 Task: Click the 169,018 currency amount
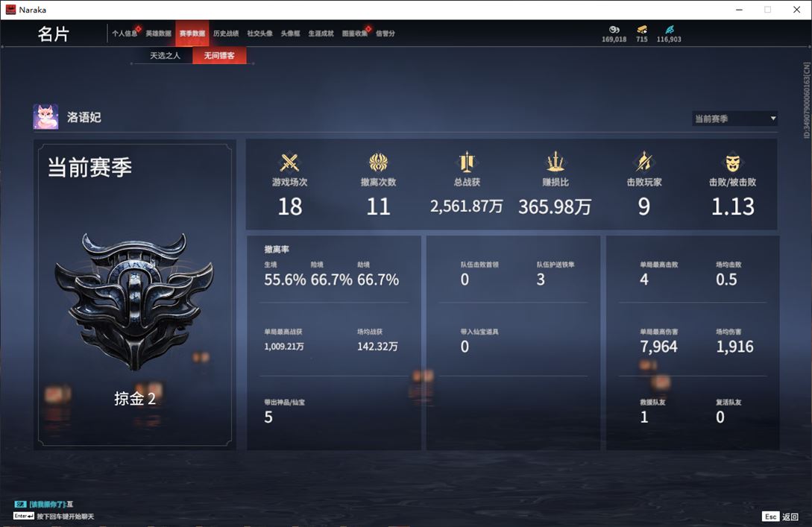pyautogui.click(x=614, y=40)
